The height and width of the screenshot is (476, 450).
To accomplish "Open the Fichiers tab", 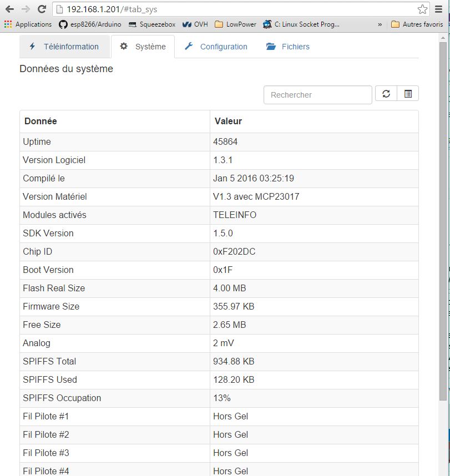I will [288, 47].
